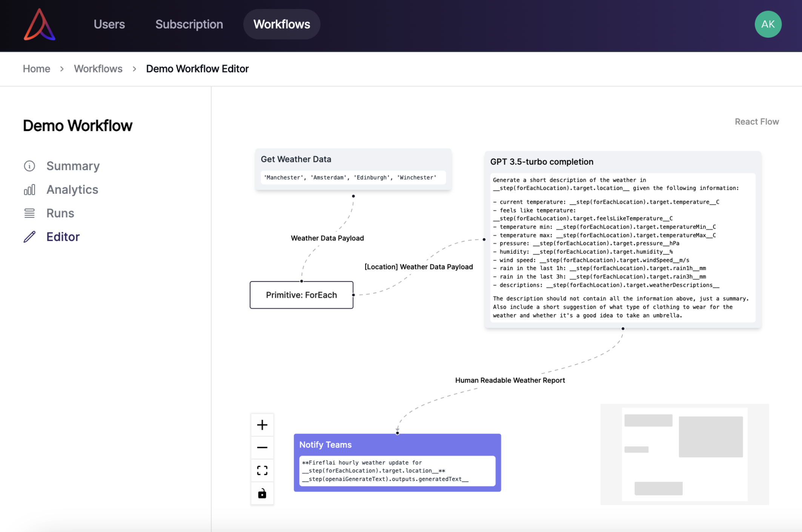Image resolution: width=802 pixels, height=532 pixels.
Task: Select the Primitive: ForEach node
Action: (301, 295)
